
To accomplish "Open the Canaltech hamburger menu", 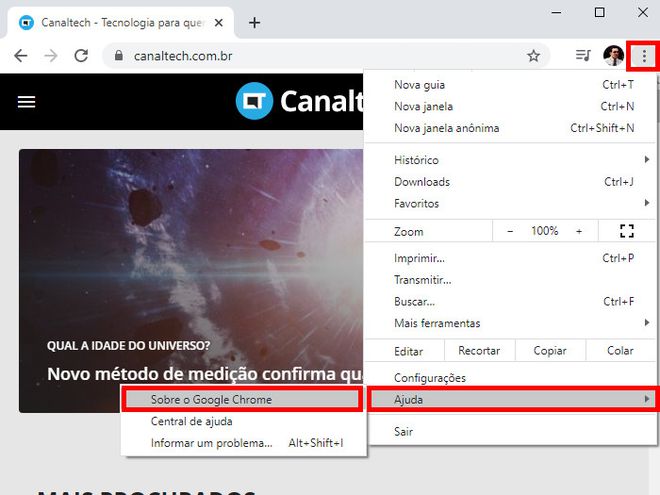I will [26, 101].
